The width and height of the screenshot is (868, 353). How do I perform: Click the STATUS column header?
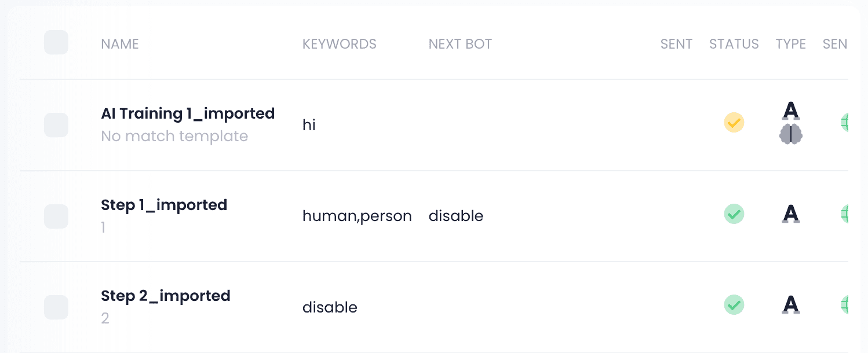734,44
